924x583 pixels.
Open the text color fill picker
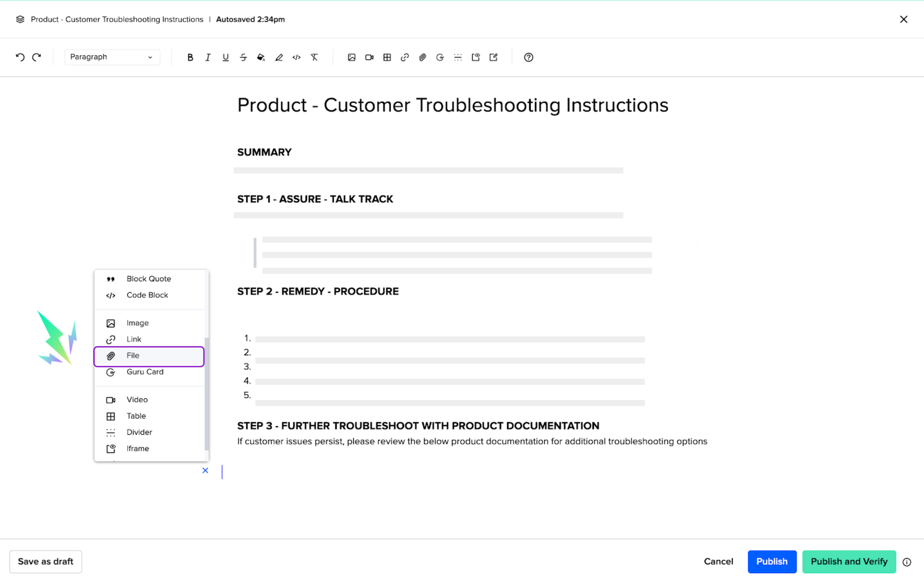261,57
